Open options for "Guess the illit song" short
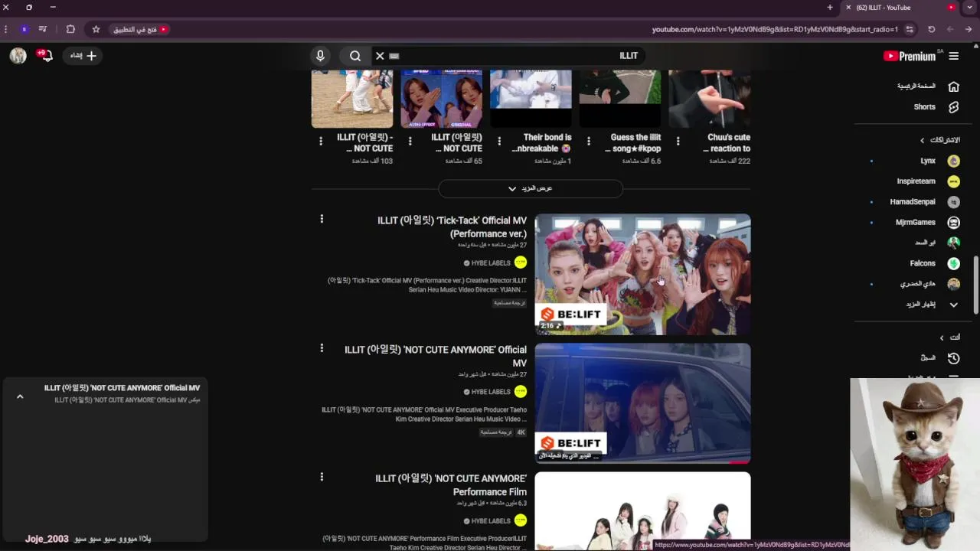Viewport: 980px width, 551px height. tap(589, 141)
